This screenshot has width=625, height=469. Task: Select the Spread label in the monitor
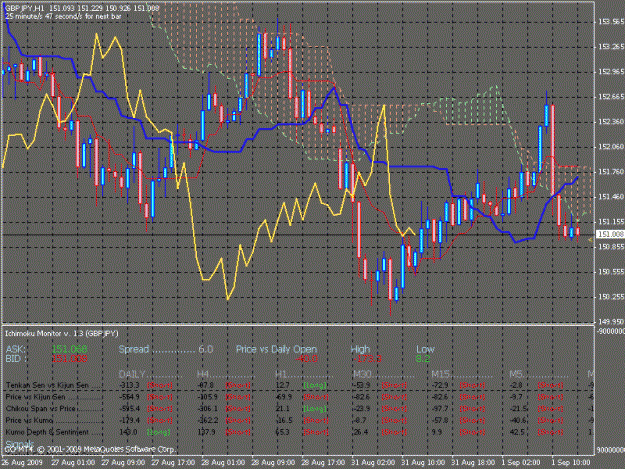point(134,349)
